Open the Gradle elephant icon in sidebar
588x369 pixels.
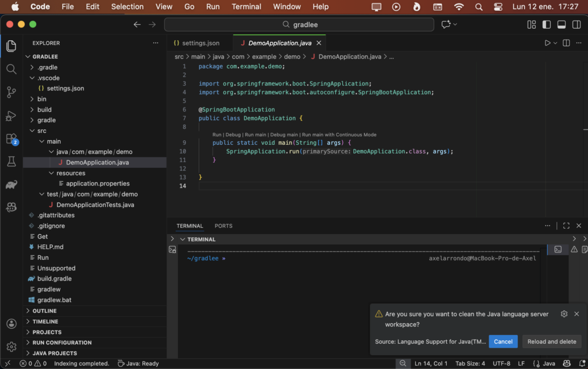11,184
